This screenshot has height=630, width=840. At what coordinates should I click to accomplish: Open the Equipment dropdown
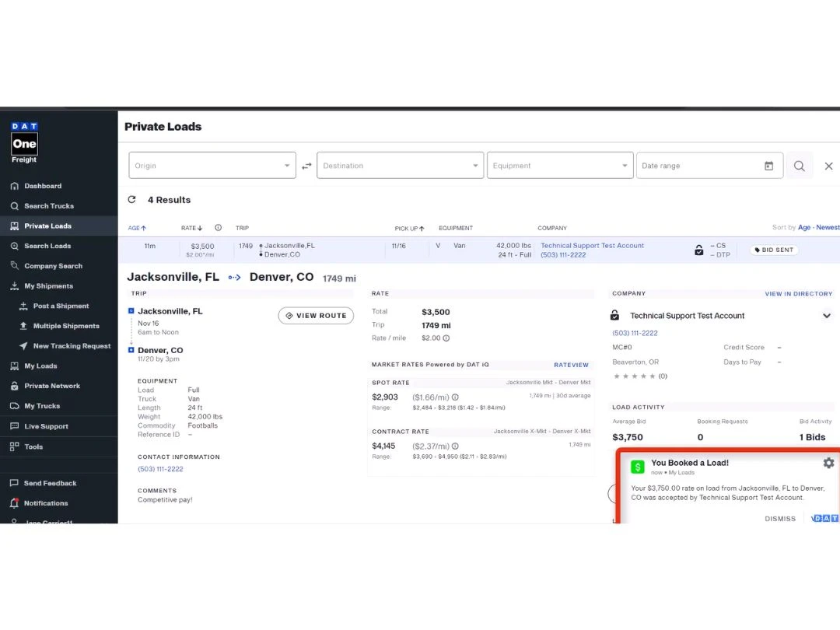[560, 166]
